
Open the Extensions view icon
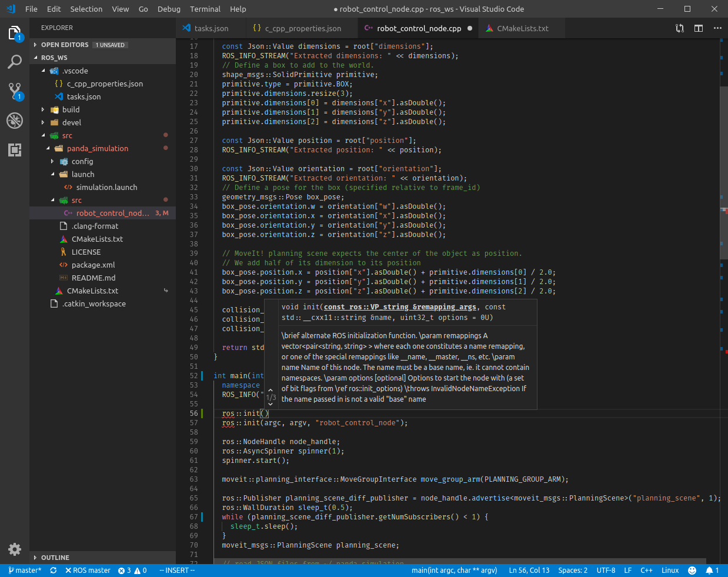(x=15, y=150)
